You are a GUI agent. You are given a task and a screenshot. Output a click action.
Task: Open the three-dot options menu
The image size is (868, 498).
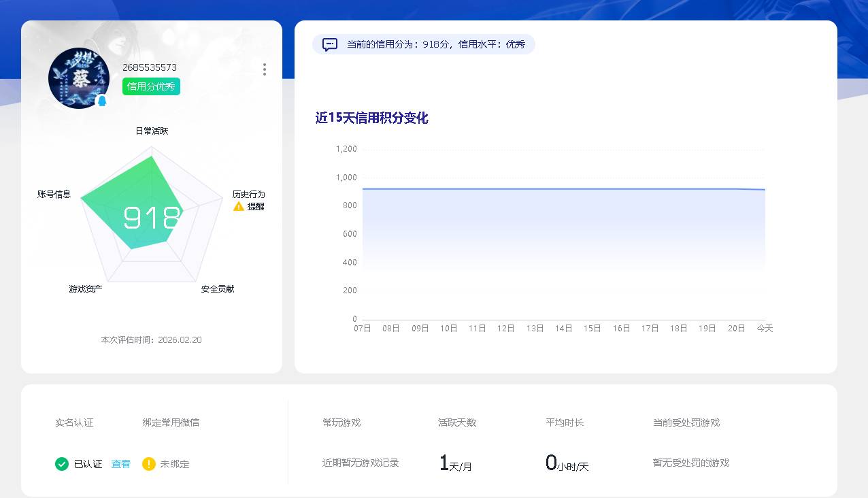264,69
